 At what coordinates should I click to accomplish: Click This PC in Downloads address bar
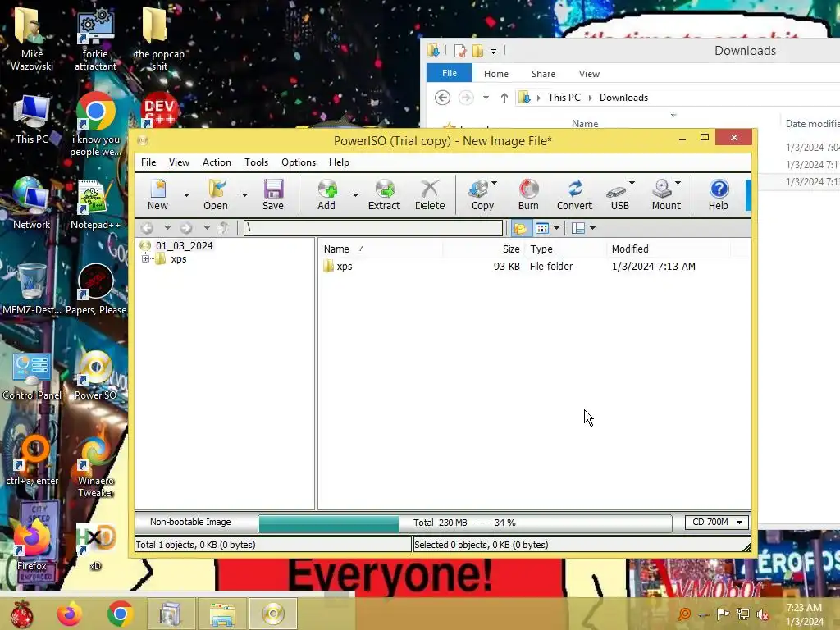point(564,98)
